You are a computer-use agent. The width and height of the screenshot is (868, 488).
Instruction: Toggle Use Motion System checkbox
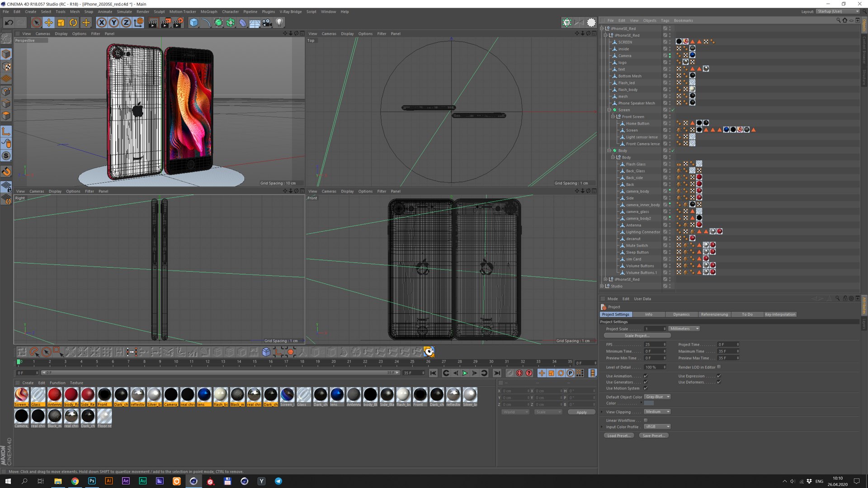click(646, 388)
